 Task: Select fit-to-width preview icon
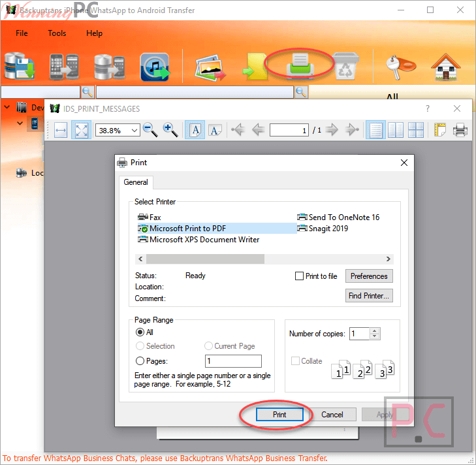[61, 131]
